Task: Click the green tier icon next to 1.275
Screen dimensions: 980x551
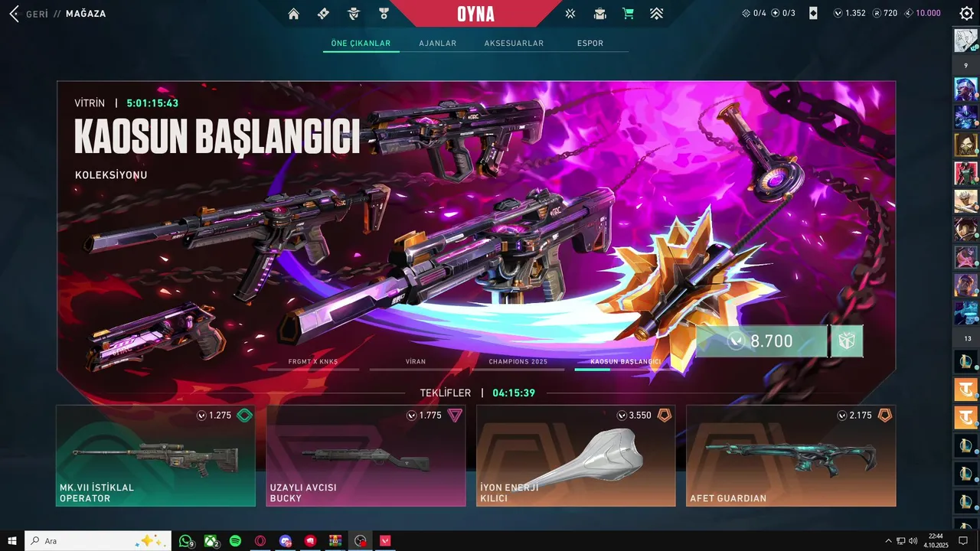Action: coord(244,416)
